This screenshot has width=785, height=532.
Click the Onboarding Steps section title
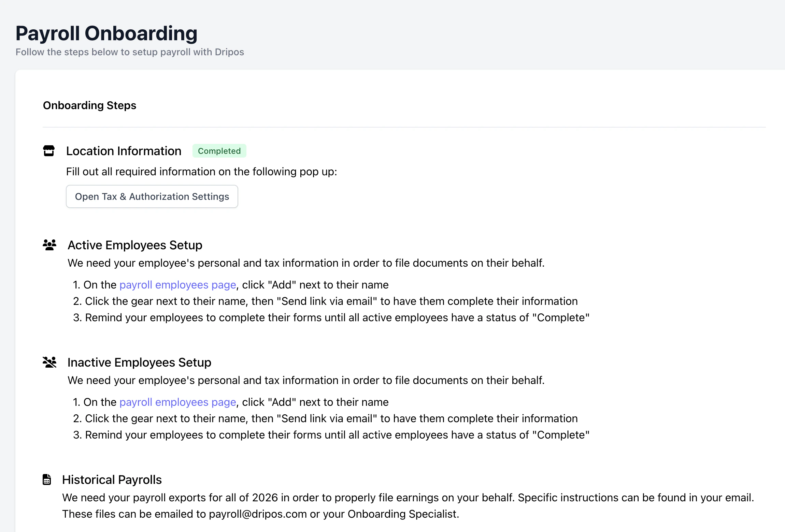click(89, 105)
